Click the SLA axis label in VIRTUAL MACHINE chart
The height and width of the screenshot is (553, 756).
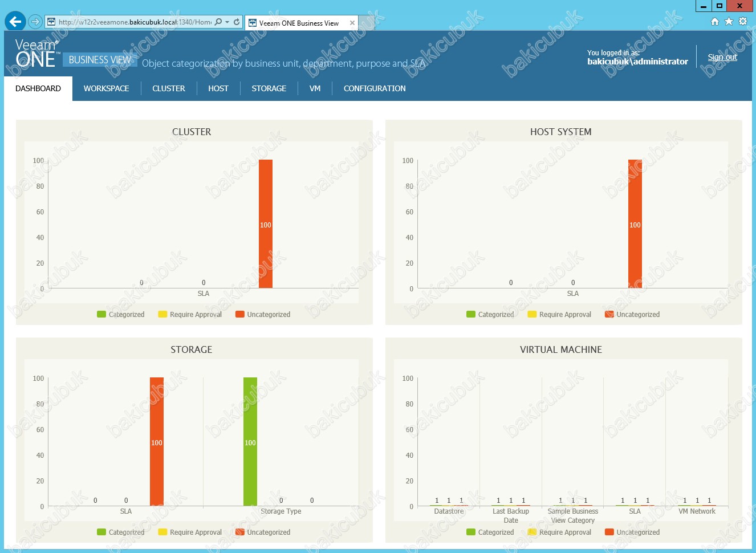click(x=635, y=511)
